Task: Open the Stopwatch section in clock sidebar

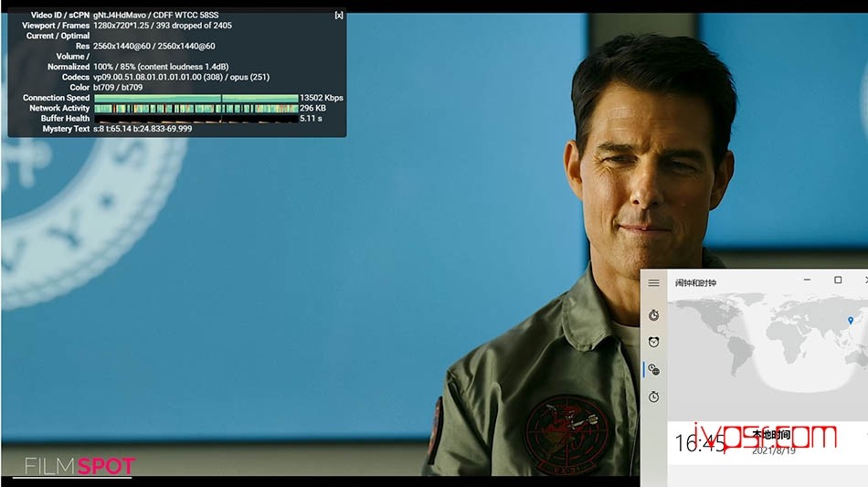Action: (654, 397)
